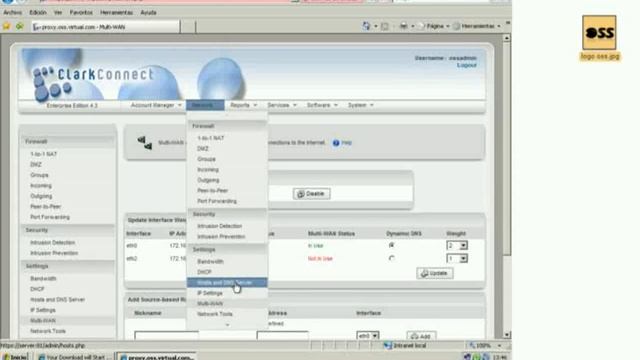
Task: Click the Inicio Start button on taskbar
Action: tap(14, 356)
